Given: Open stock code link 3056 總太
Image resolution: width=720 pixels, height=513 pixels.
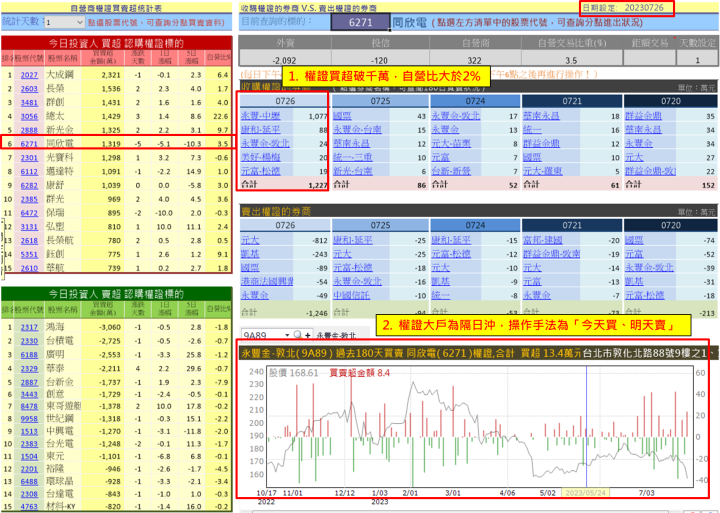Looking at the screenshot, I should tap(29, 116).
